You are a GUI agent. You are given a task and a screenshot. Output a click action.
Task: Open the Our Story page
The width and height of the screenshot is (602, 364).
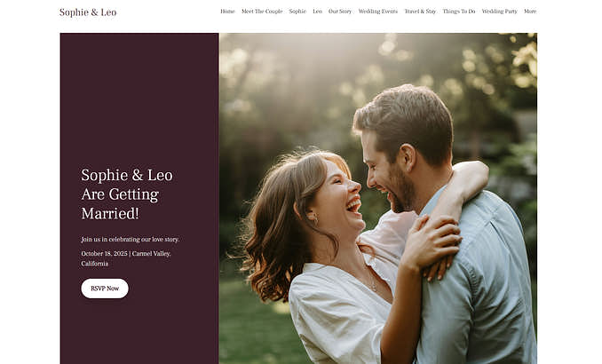point(340,12)
